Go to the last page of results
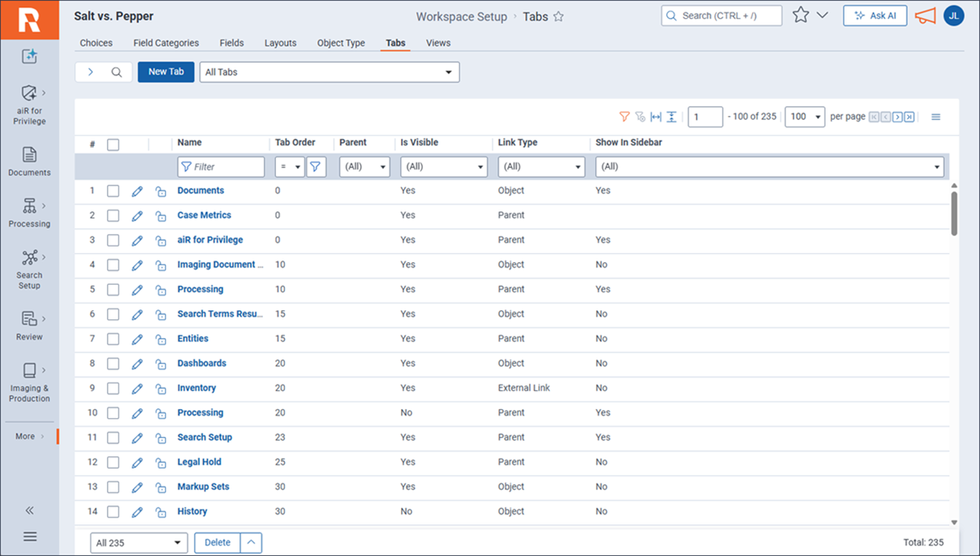Screen dimensions: 980x556 click(x=909, y=117)
